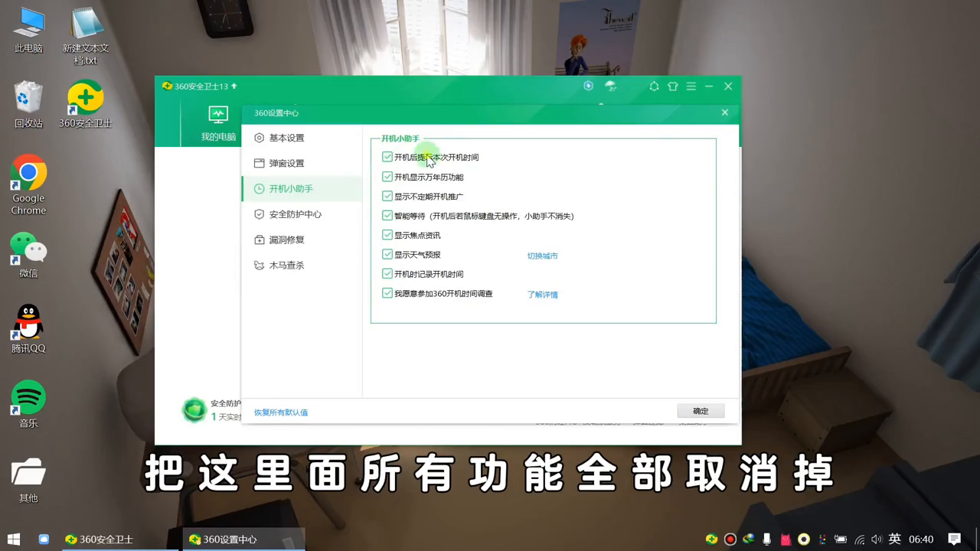
Task: Switch the 英 input language indicator
Action: pyautogui.click(x=895, y=540)
